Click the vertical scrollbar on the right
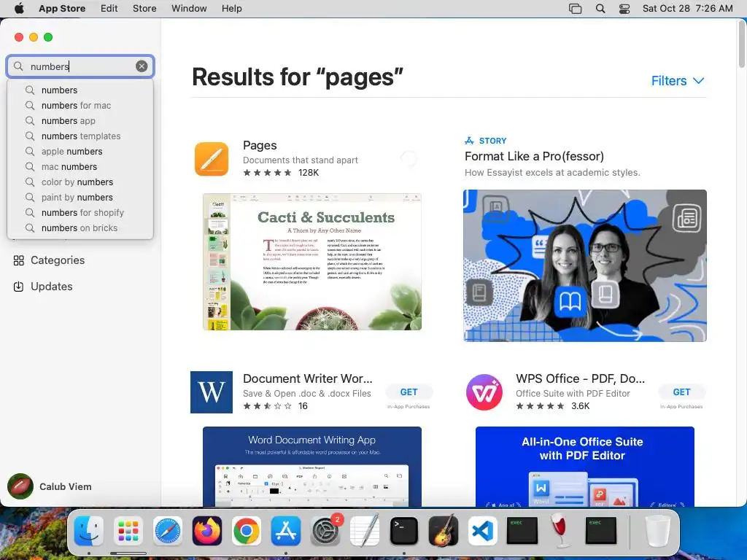This screenshot has height=560, width=747. (742, 44)
